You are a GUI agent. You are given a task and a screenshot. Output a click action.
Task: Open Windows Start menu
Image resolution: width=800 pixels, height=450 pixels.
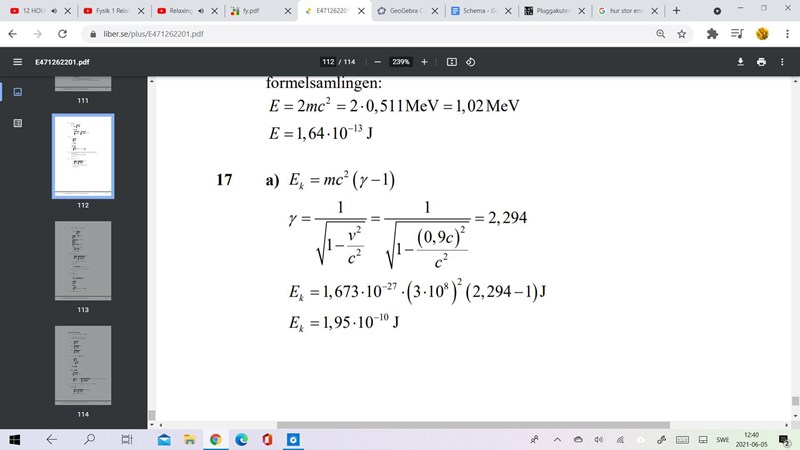[x=17, y=439]
